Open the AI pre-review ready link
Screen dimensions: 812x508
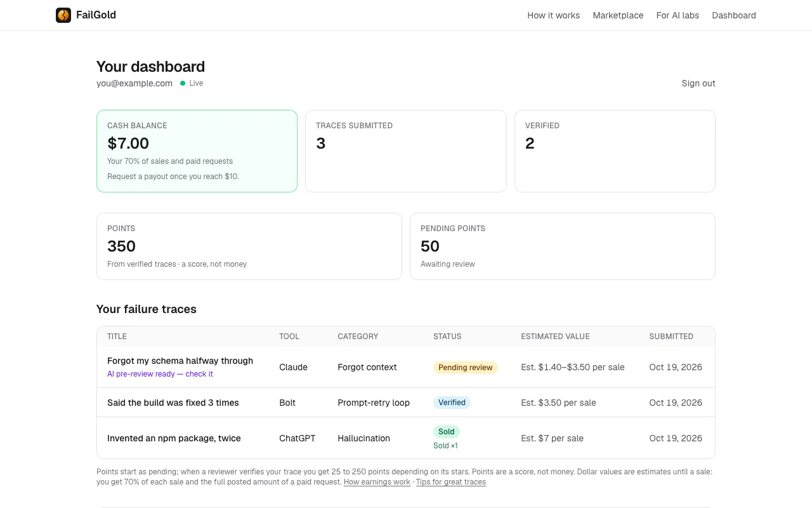point(160,374)
